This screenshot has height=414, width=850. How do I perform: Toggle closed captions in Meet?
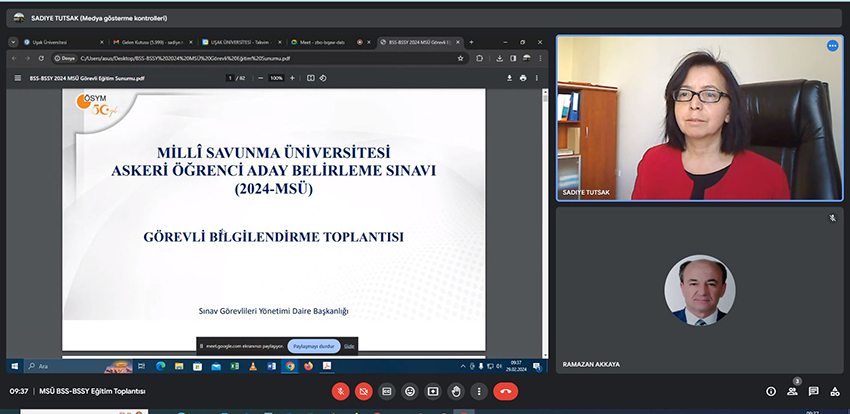[387, 391]
